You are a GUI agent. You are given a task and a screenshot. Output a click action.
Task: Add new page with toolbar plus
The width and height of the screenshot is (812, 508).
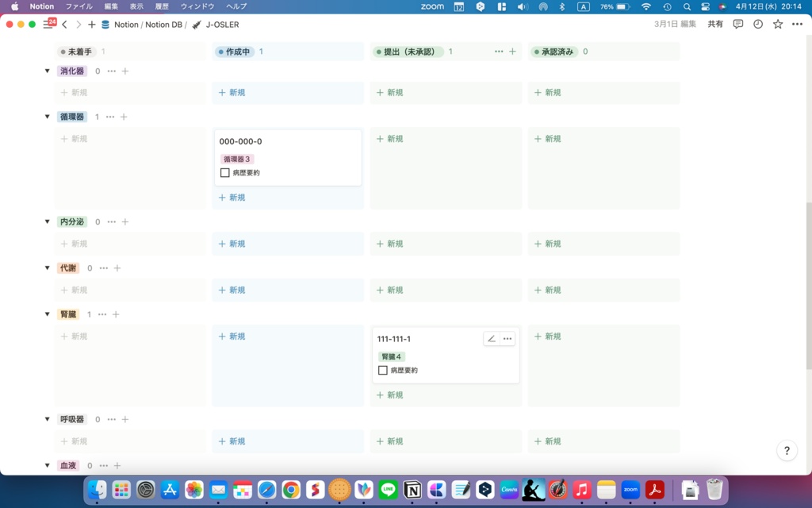pyautogui.click(x=92, y=25)
